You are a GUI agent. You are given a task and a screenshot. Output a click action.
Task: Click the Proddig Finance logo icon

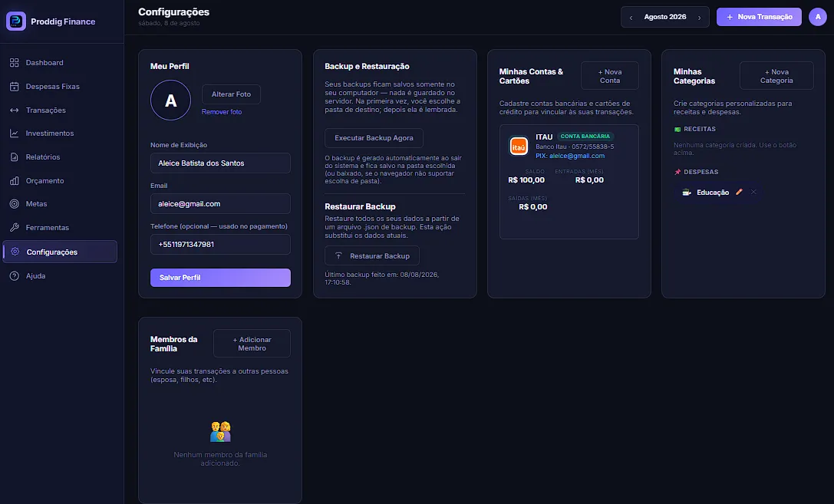click(x=16, y=21)
